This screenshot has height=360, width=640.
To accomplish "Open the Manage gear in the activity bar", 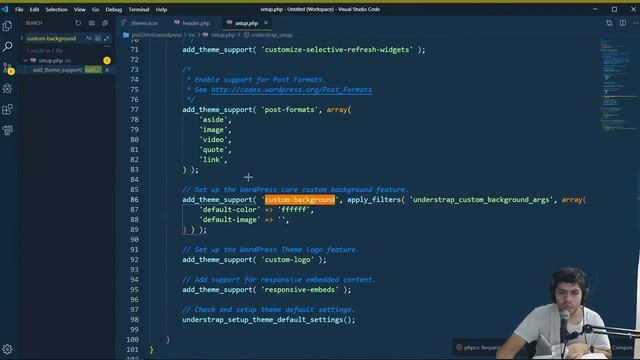I will pyautogui.click(x=7, y=349).
